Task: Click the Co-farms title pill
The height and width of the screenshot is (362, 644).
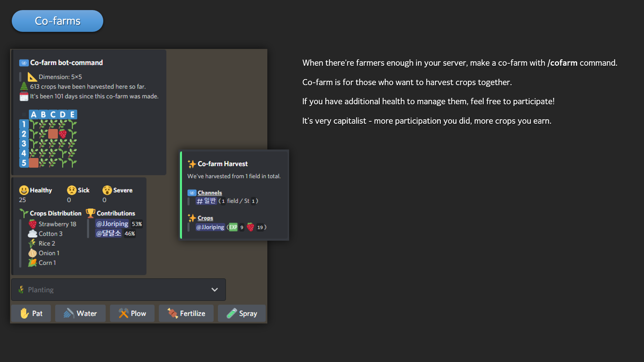Action: point(57,21)
